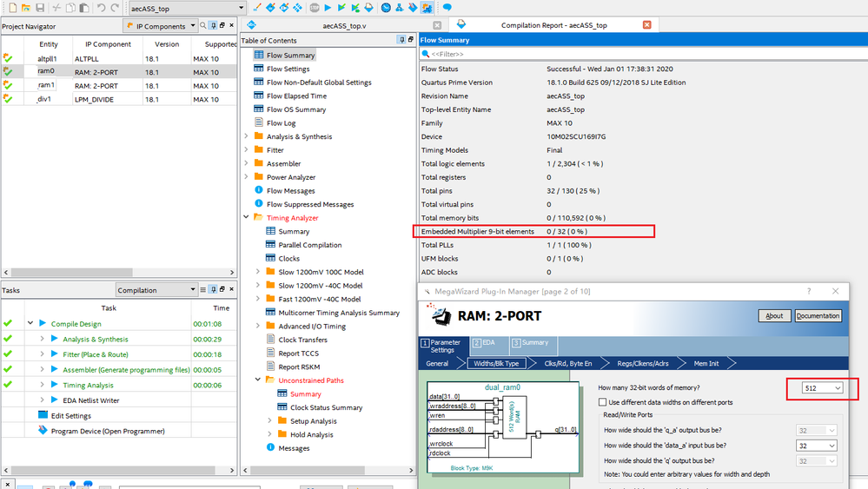This screenshot has height=489, width=868.
Task: Expand the Analysis & Synthesis folder
Action: 247,136
